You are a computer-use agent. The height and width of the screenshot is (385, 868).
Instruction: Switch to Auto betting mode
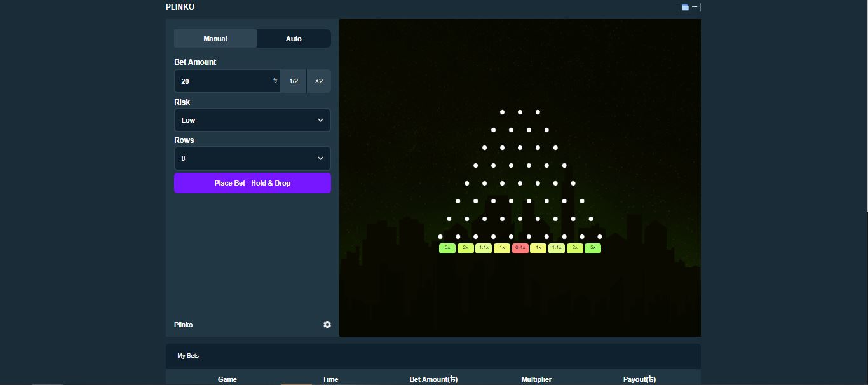point(294,39)
